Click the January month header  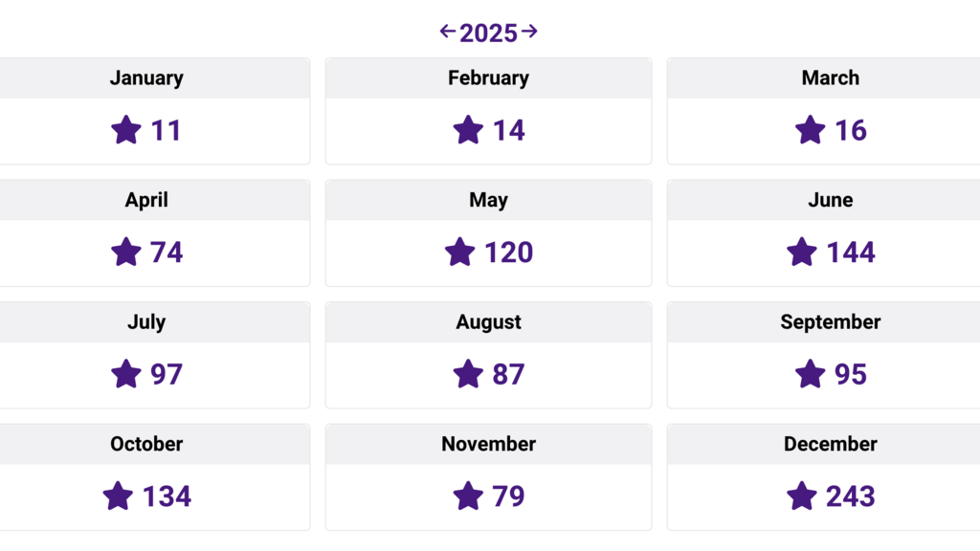pos(146,77)
